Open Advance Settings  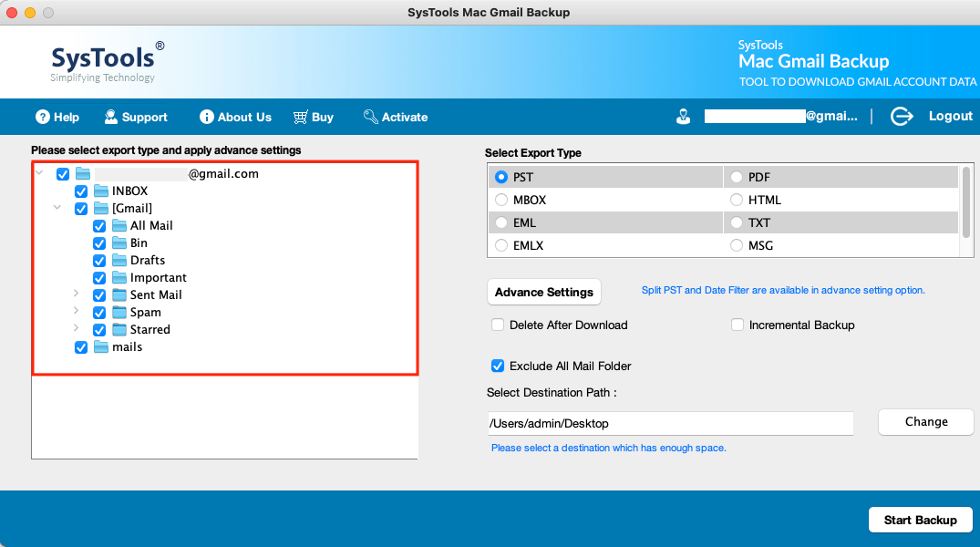[x=543, y=292]
